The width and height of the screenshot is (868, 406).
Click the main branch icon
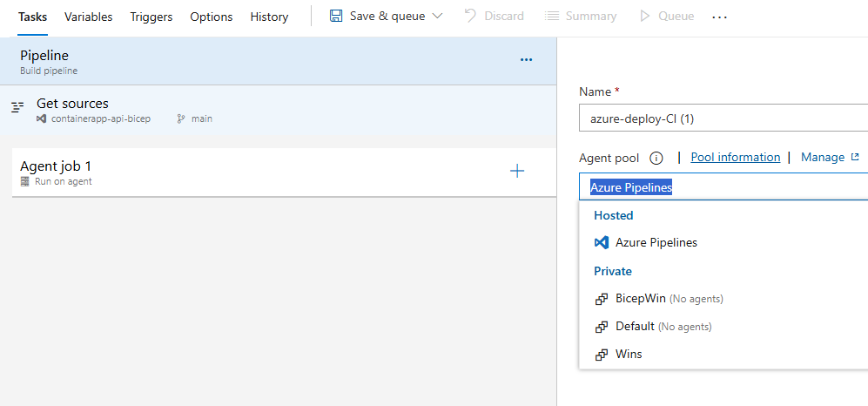(x=180, y=118)
